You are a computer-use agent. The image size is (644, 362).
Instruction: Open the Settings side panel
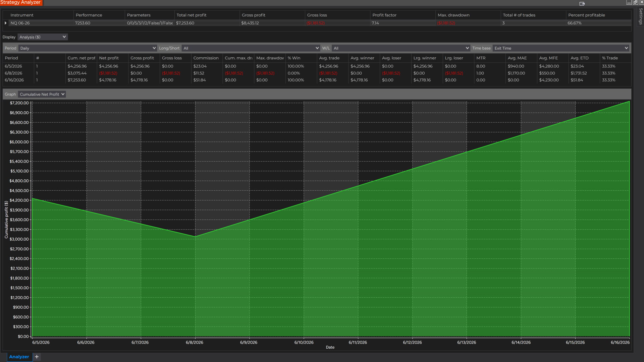point(641,16)
